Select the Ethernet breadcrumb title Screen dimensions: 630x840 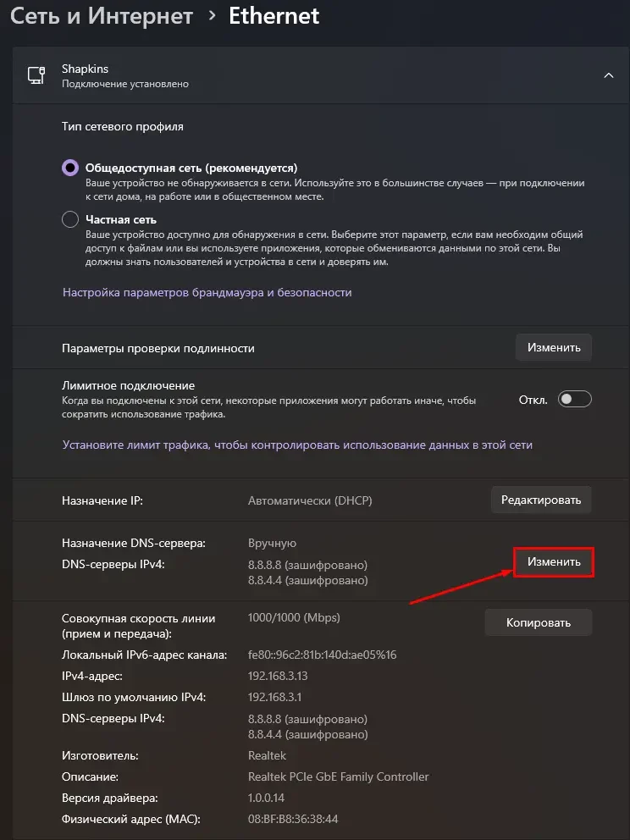point(274,15)
